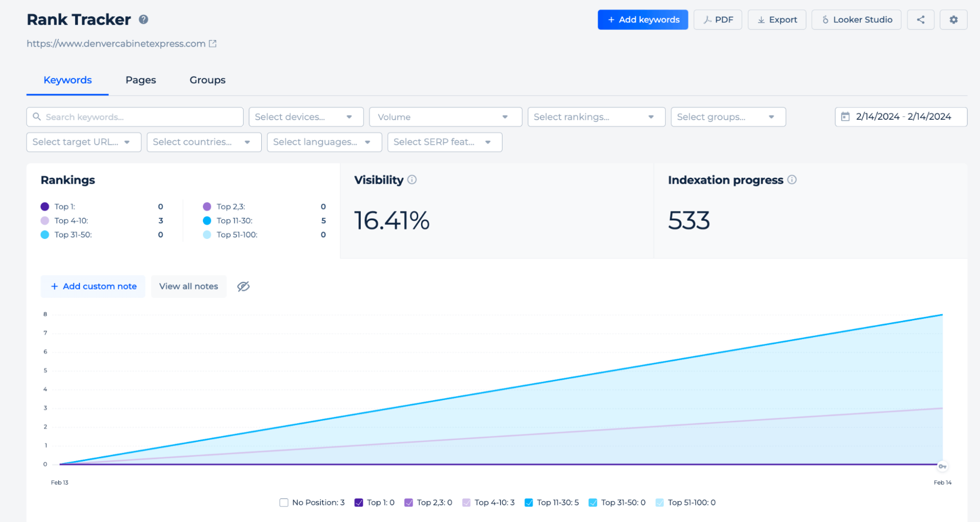980x522 pixels.
Task: Toggle notes visibility with crossed-eye icon
Action: click(x=243, y=287)
